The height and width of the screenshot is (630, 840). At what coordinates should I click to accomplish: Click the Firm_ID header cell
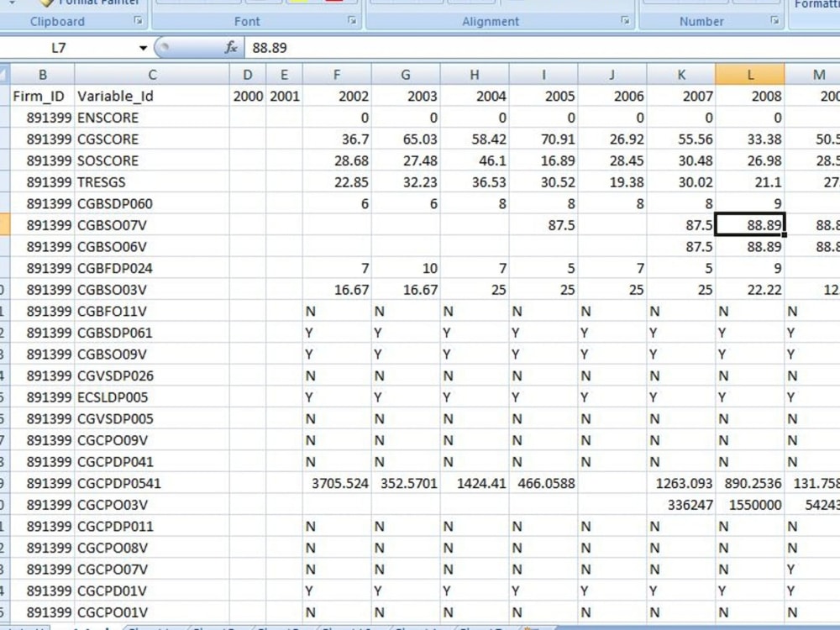coord(43,96)
